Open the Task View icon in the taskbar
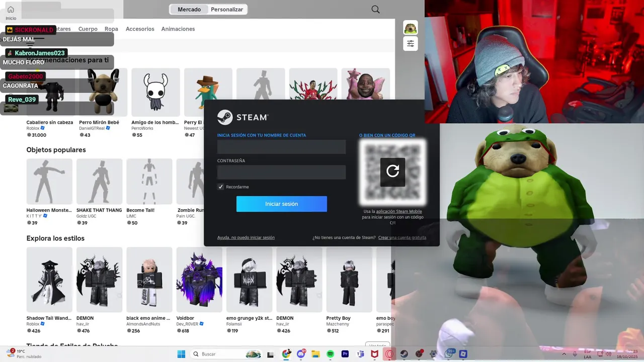 271,354
